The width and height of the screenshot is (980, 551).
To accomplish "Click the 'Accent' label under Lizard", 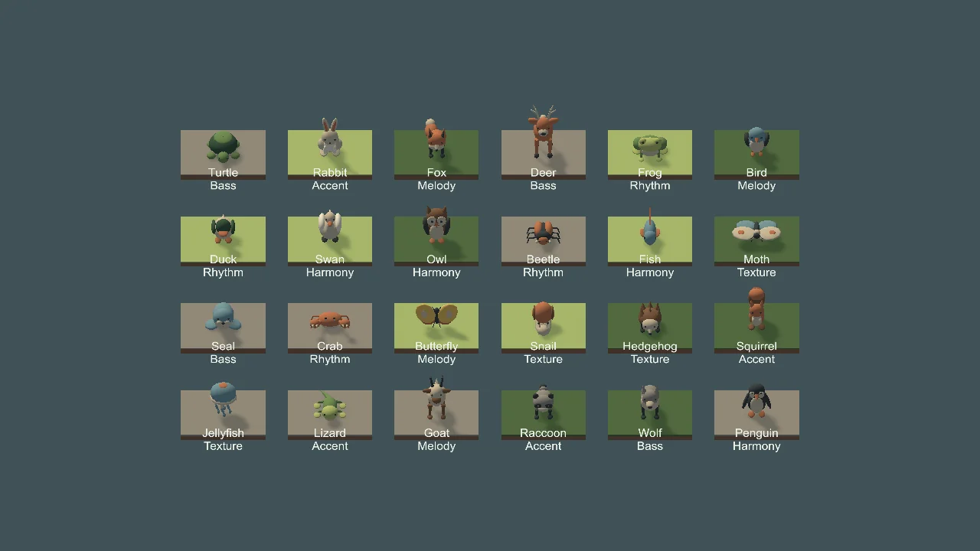I will 330,446.
